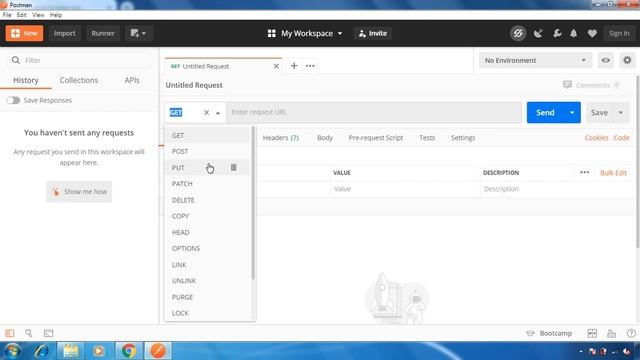The height and width of the screenshot is (360, 640).
Task: Expand the Send button dropdown arrow
Action: 572,113
